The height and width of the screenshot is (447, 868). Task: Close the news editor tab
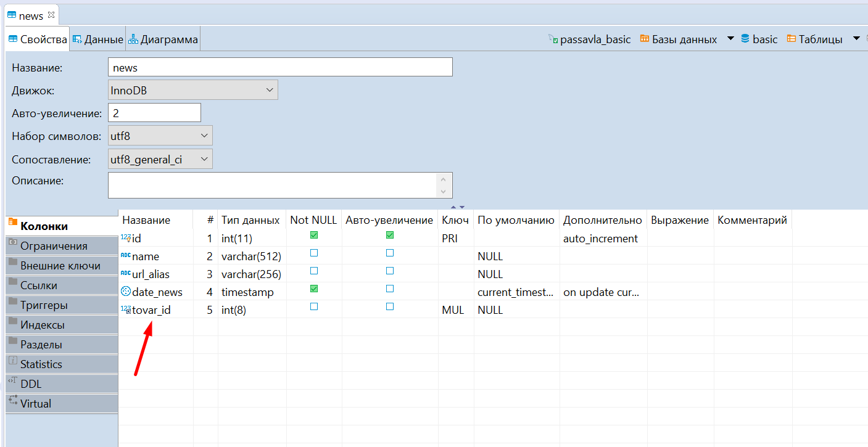(x=51, y=14)
